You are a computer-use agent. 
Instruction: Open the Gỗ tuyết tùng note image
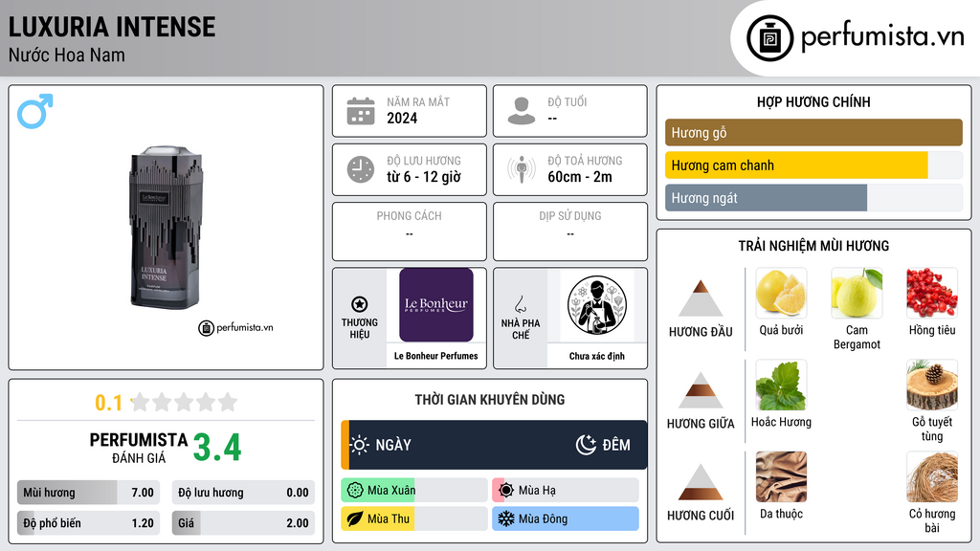(932, 385)
